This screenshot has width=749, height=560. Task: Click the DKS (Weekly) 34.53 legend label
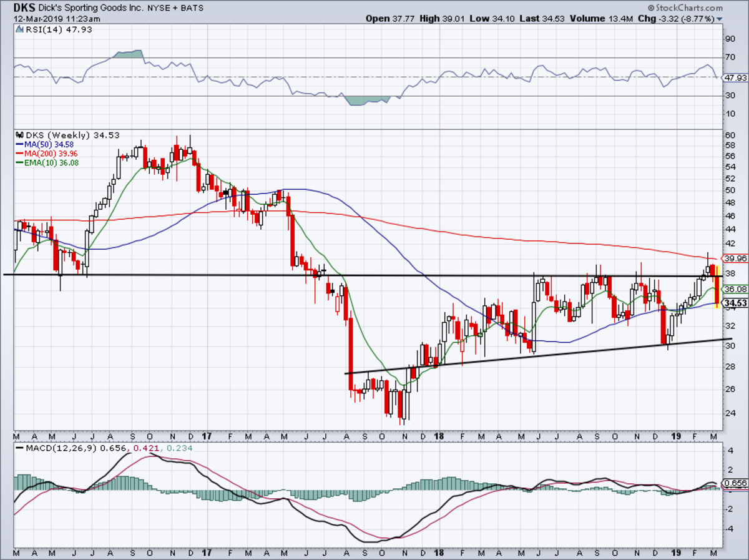pyautogui.click(x=72, y=135)
